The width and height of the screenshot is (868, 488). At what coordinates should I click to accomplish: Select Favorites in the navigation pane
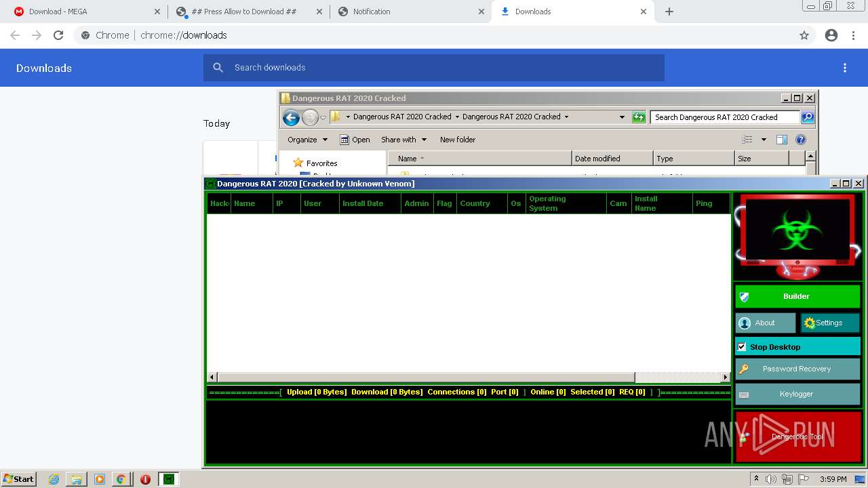click(x=321, y=163)
